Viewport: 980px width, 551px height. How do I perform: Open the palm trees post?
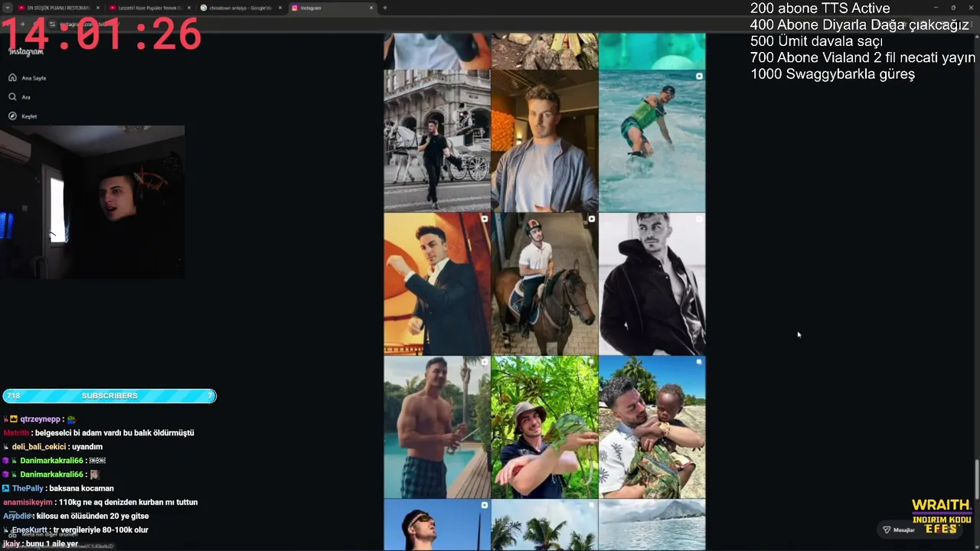[x=544, y=525]
